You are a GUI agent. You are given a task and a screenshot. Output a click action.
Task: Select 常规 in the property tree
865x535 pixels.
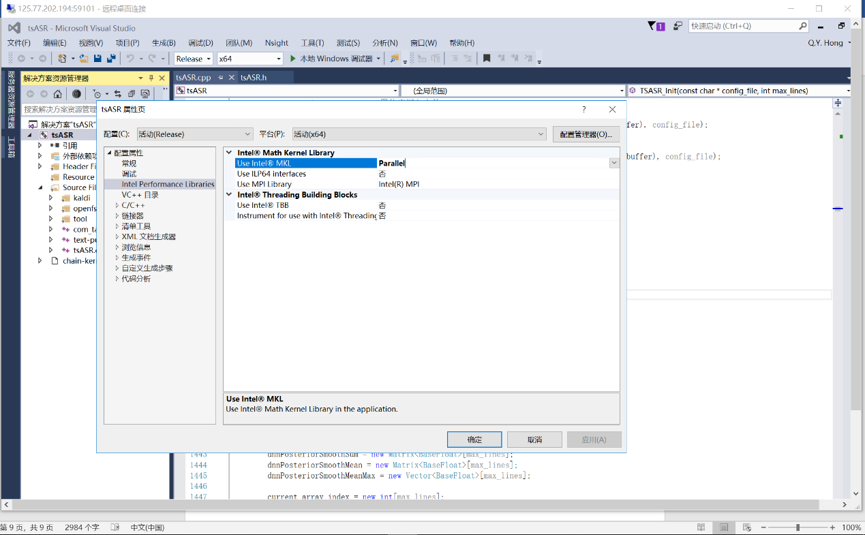tap(129, 163)
